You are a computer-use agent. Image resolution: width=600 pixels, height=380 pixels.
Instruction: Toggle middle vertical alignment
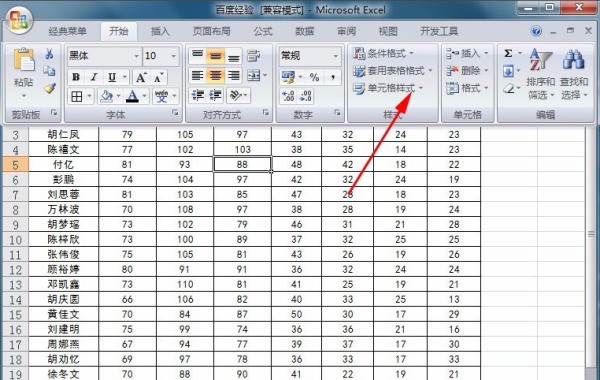click(215, 56)
